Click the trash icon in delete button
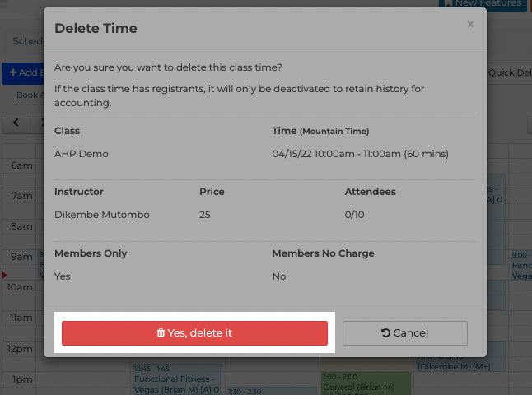Image resolution: width=532 pixels, height=395 pixels. click(x=161, y=333)
